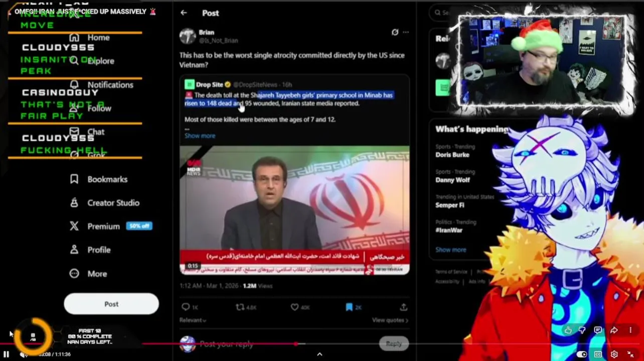Screen dimensions: 644x361
Task: Play the embedded Mehr News video
Action: 294,211
